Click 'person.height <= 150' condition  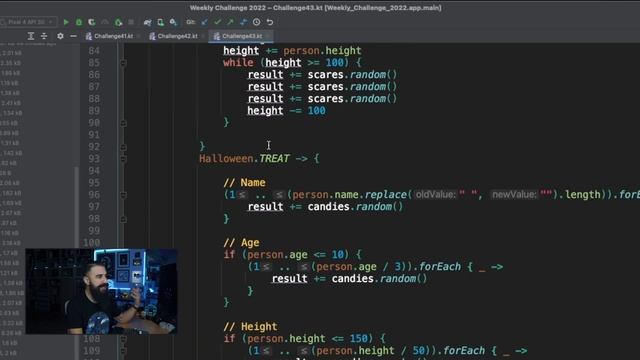coord(307,338)
